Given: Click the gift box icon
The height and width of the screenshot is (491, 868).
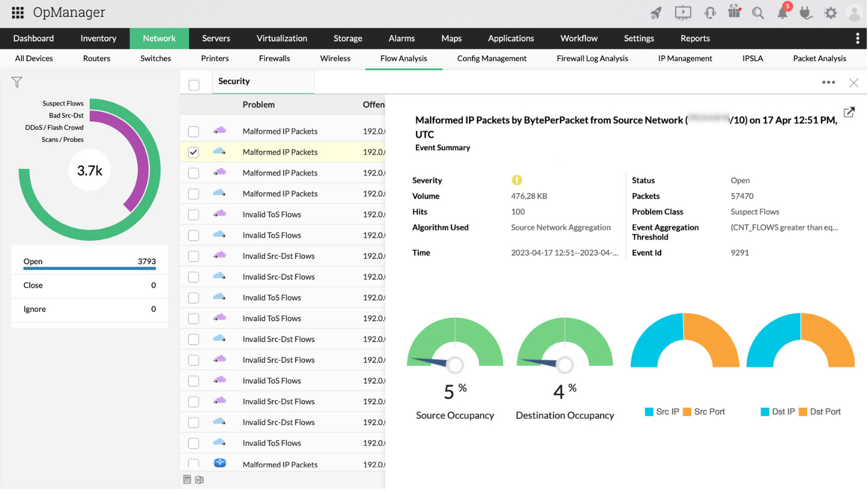Looking at the screenshot, I should click(734, 12).
